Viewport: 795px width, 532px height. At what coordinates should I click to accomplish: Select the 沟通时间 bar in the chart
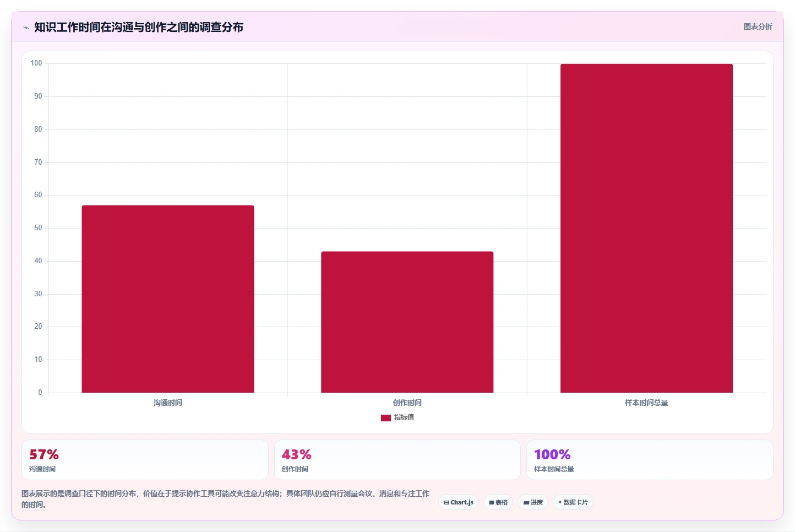tap(168, 299)
